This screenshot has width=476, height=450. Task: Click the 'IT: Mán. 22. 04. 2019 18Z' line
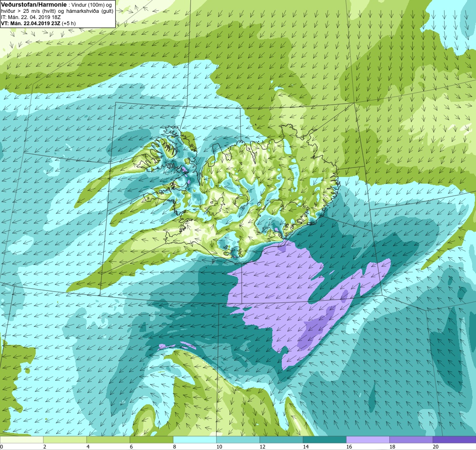coord(30,17)
